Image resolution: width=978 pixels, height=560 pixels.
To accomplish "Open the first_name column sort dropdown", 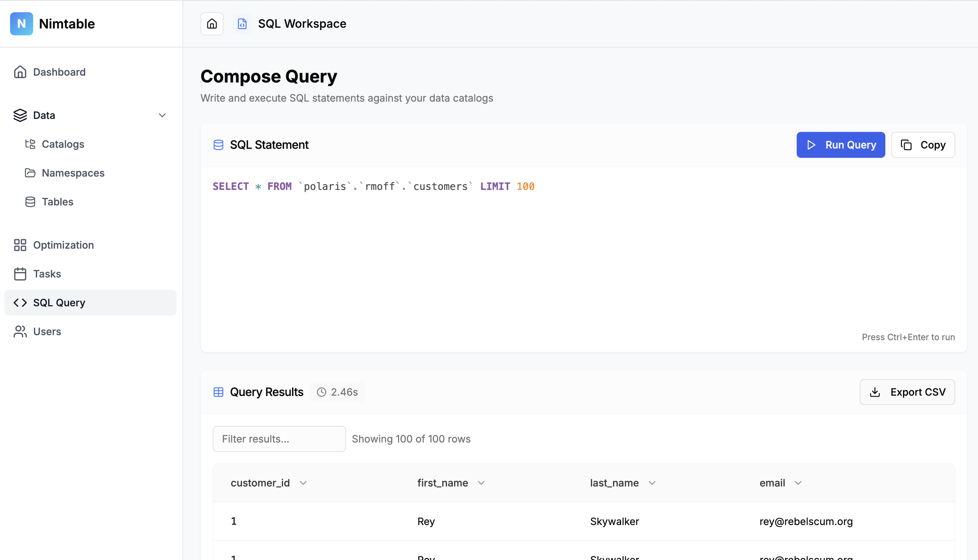I will coord(481,483).
